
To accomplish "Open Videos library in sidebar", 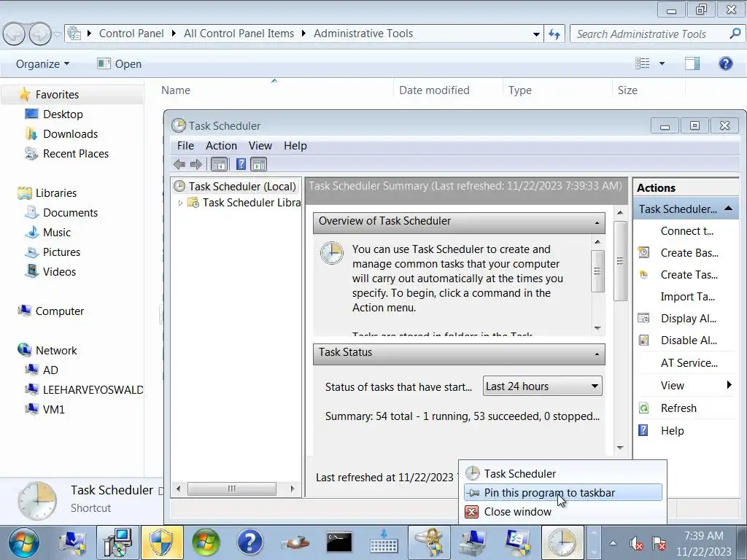I will (59, 272).
